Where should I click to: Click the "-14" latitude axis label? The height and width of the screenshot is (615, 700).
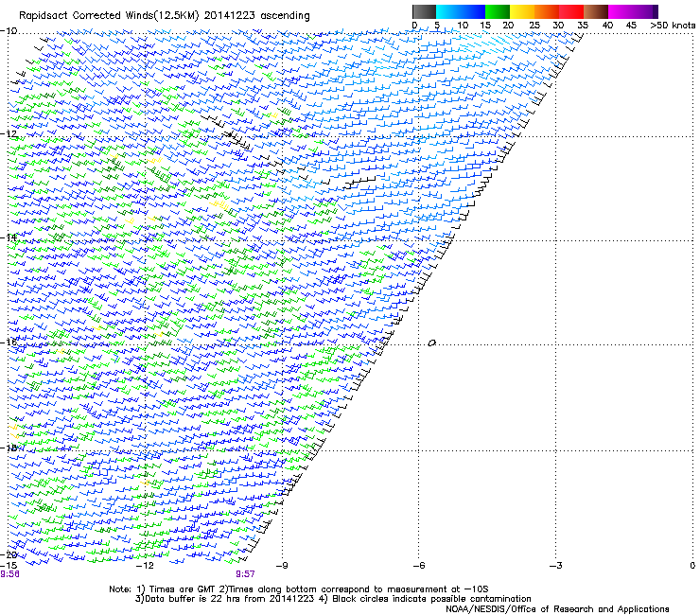9,237
